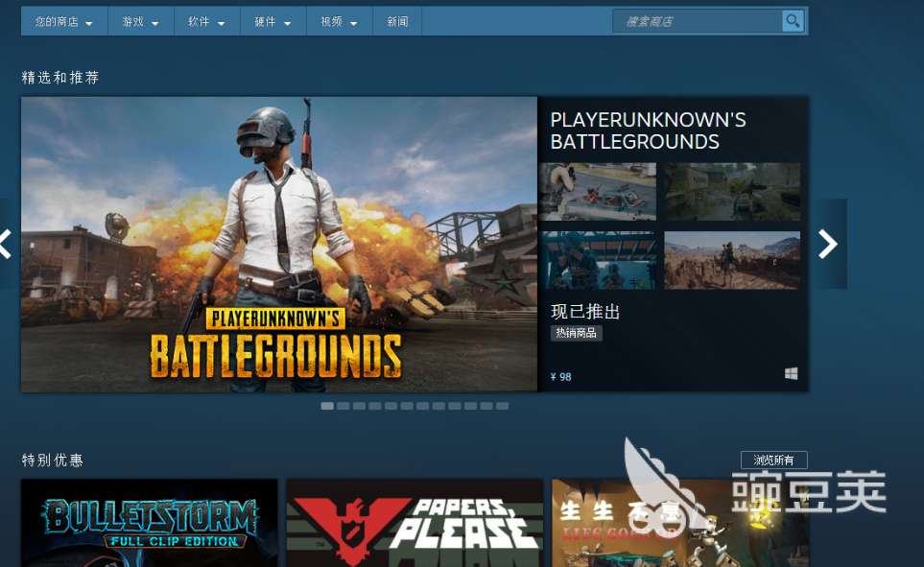Click the 浏览所有 button
The height and width of the screenshot is (567, 924).
773,460
